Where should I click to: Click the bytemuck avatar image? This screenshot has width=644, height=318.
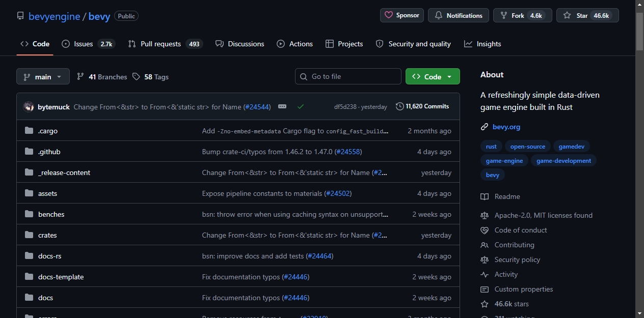click(29, 107)
